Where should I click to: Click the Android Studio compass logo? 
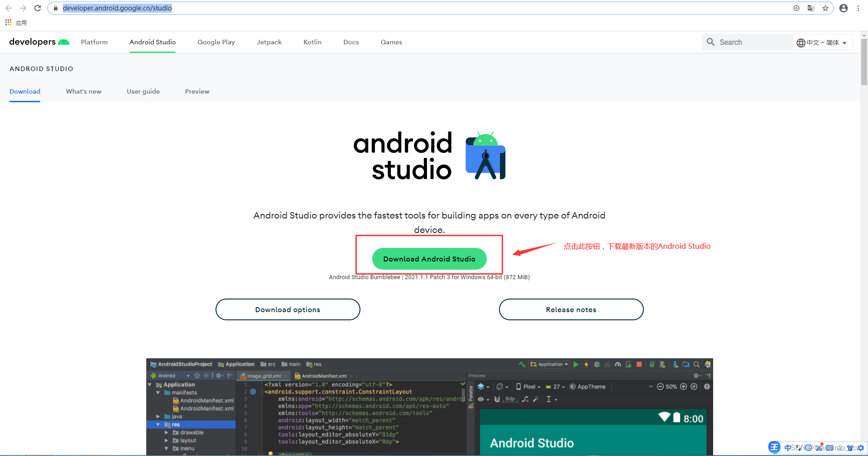click(x=485, y=156)
